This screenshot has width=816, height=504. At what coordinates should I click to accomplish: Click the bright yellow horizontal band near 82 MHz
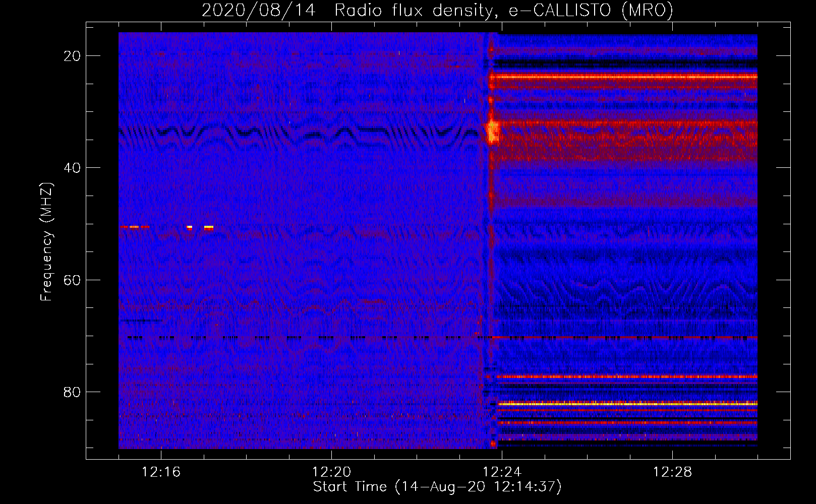[627, 404]
